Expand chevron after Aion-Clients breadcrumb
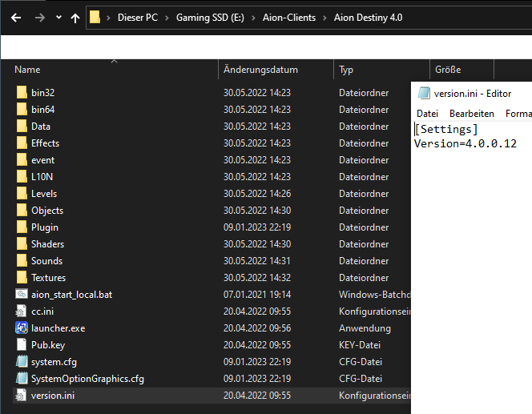 pyautogui.click(x=324, y=18)
